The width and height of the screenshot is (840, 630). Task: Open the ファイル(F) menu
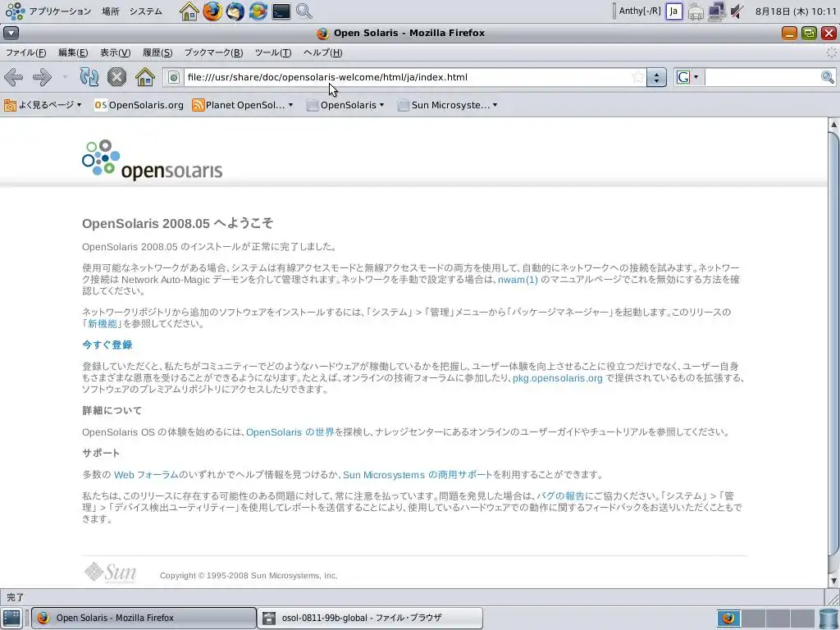tap(25, 52)
